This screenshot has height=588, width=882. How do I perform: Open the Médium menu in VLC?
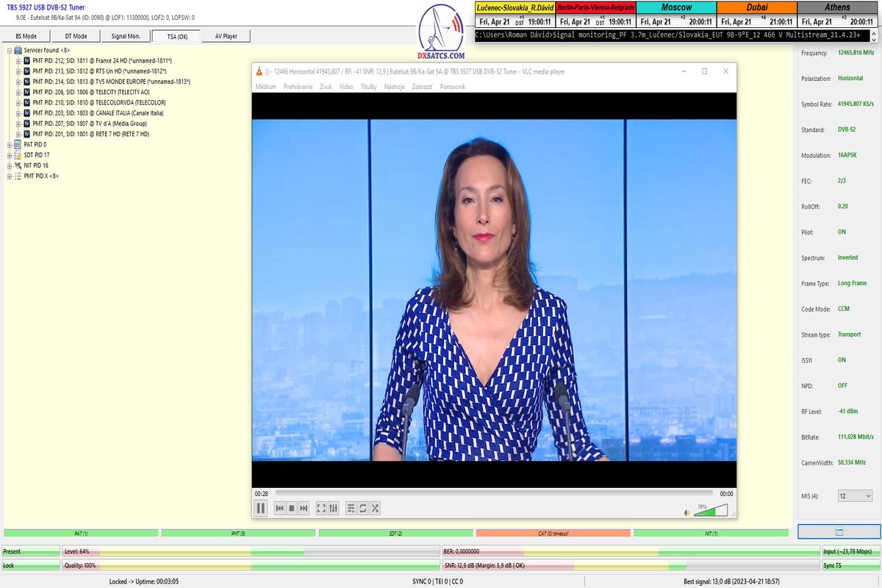[x=265, y=87]
